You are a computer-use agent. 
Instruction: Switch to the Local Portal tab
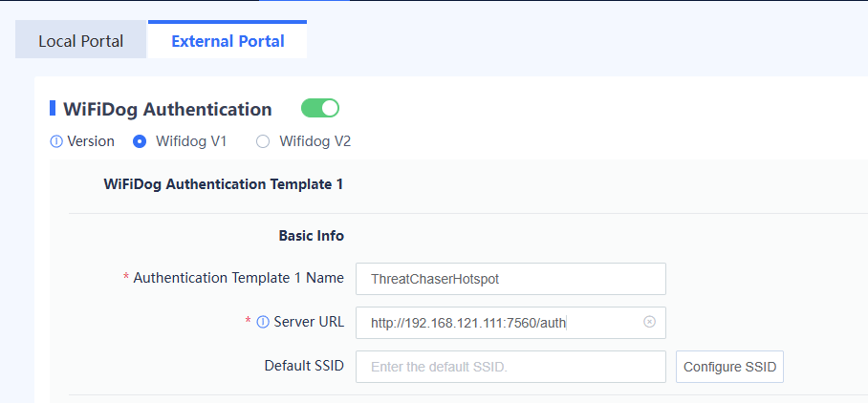(x=80, y=41)
